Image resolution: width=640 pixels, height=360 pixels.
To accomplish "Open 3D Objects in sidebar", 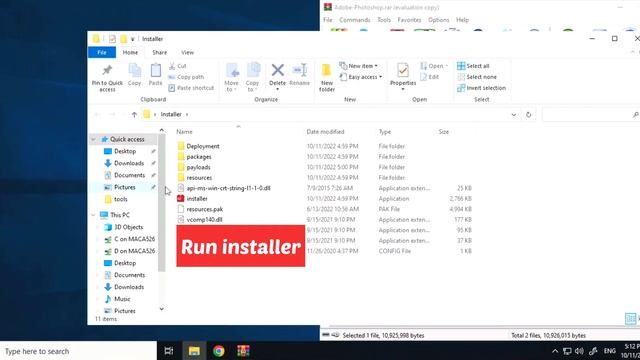I will tap(129, 227).
